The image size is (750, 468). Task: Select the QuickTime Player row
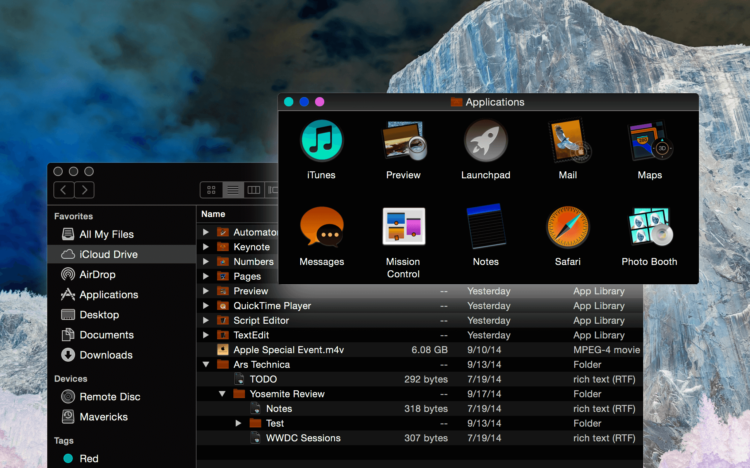point(420,306)
